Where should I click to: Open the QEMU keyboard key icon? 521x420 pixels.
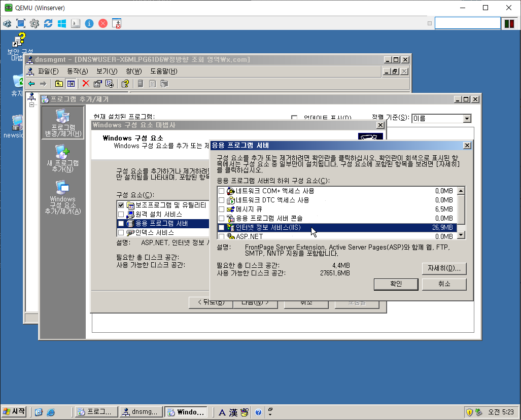pyautogui.click(x=76, y=24)
